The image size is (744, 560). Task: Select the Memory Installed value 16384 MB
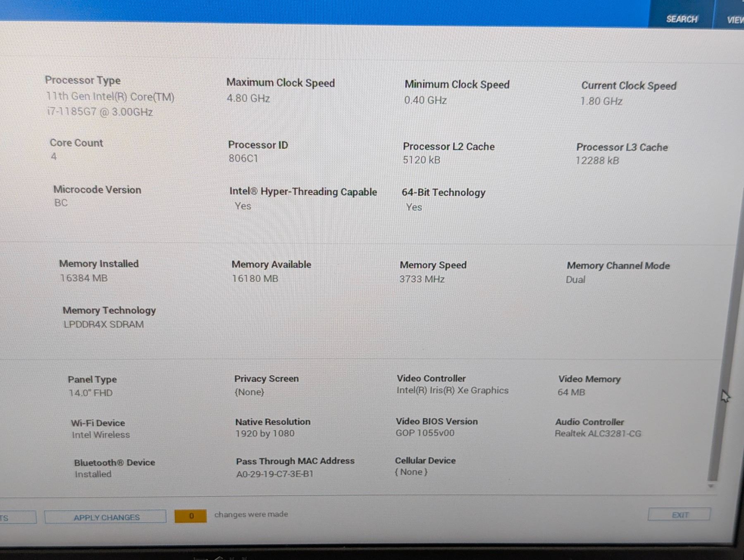tap(84, 278)
